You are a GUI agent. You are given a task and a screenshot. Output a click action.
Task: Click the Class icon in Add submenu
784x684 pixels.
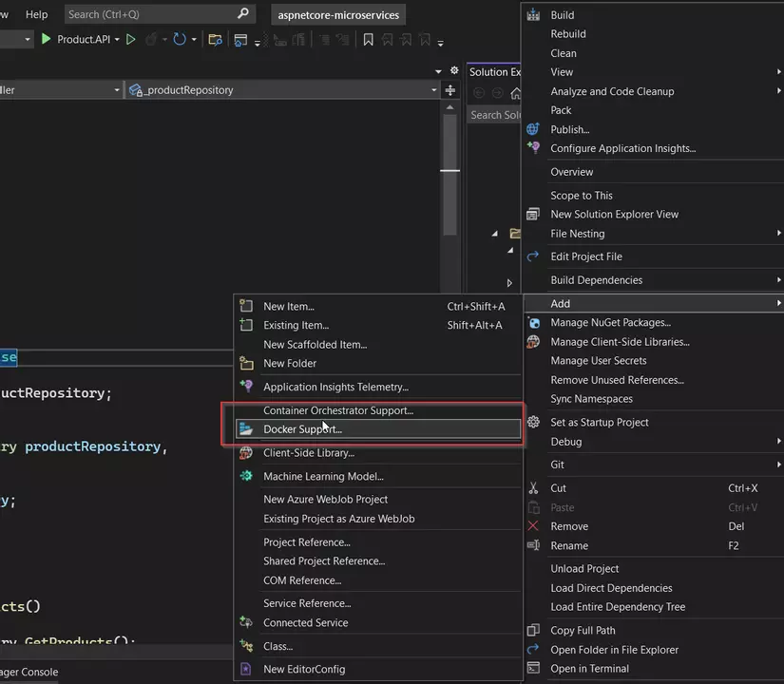[246, 645]
